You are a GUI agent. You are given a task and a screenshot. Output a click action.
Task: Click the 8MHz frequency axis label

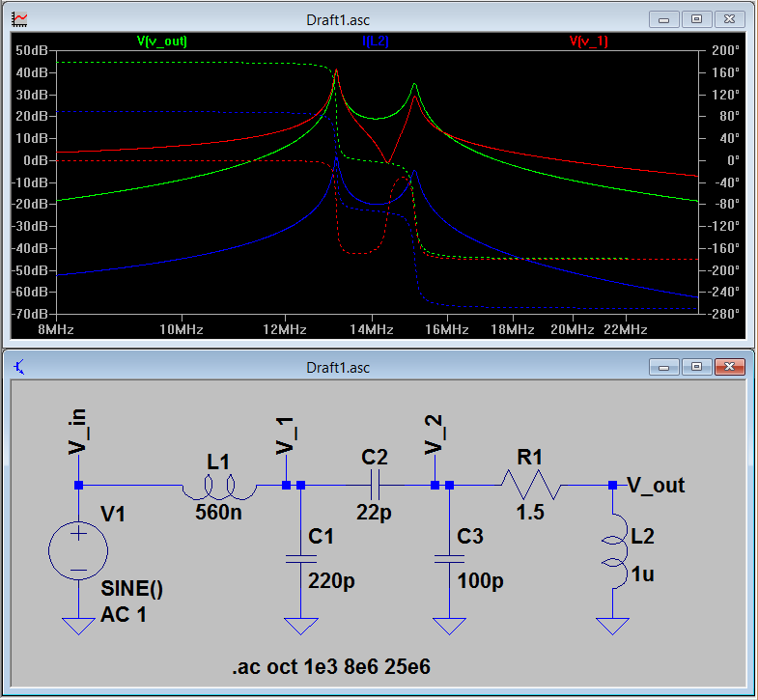coord(56,329)
